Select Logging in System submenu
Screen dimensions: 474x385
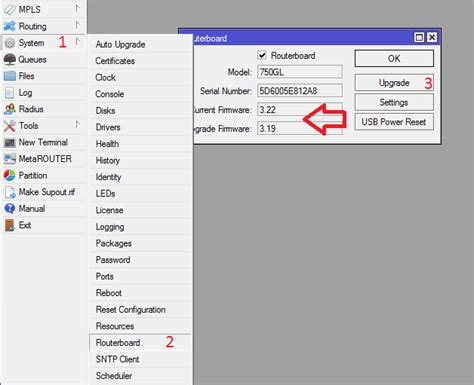tap(140, 227)
